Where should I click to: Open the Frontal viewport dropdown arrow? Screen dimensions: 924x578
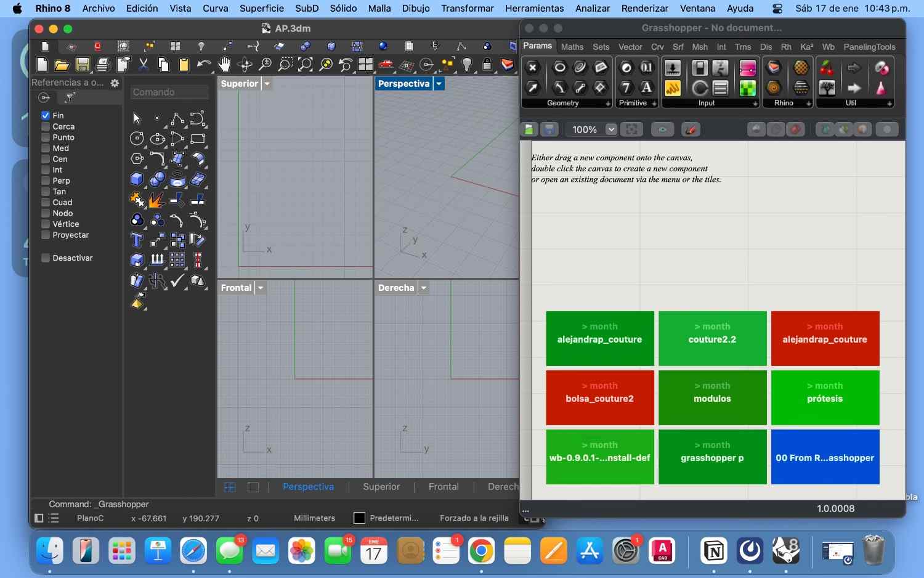tap(261, 288)
